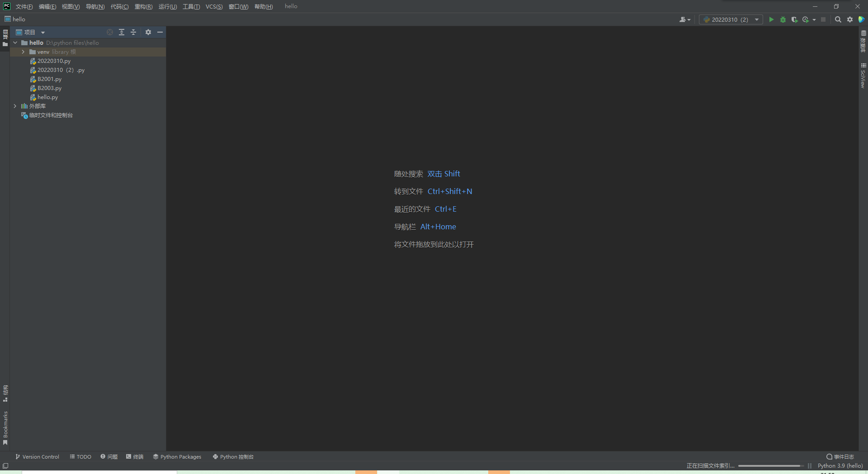Open the 工具(T) menu

[191, 6]
